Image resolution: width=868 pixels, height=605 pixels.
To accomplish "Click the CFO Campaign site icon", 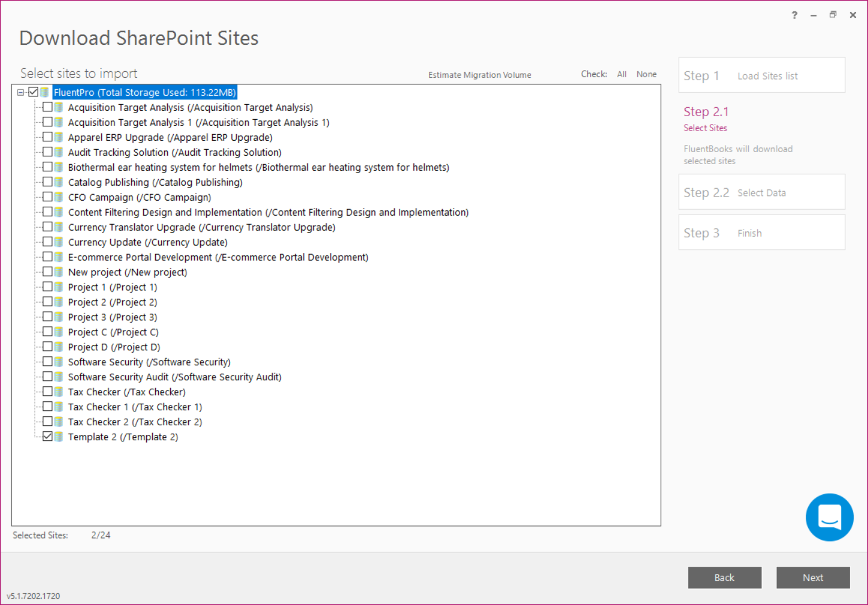I will (x=59, y=197).
